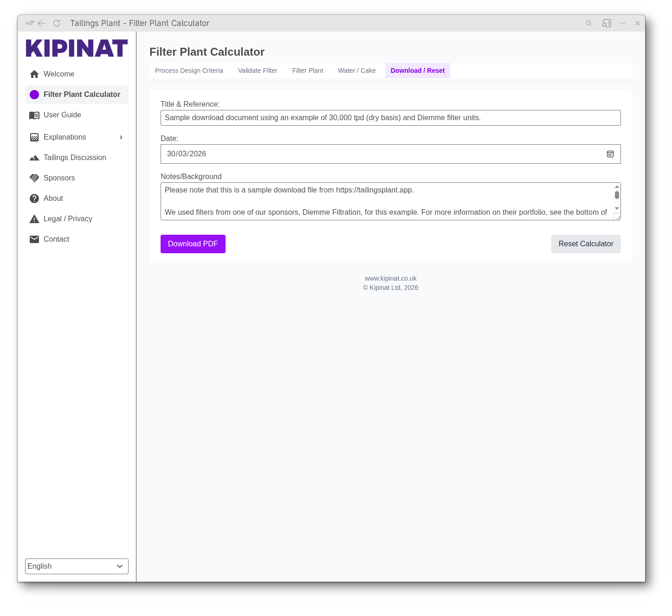The image size is (672, 616).
Task: Select the Download / Reset tab
Action: coord(418,71)
